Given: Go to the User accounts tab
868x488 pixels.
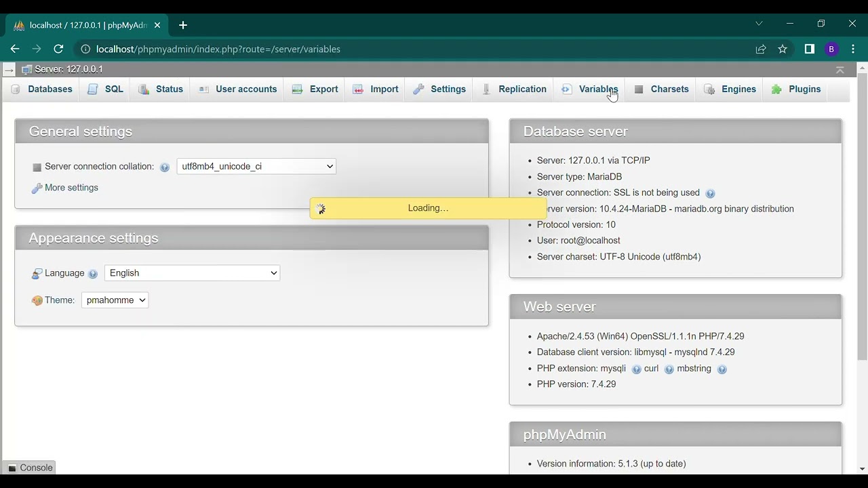Looking at the screenshot, I should 237,89.
